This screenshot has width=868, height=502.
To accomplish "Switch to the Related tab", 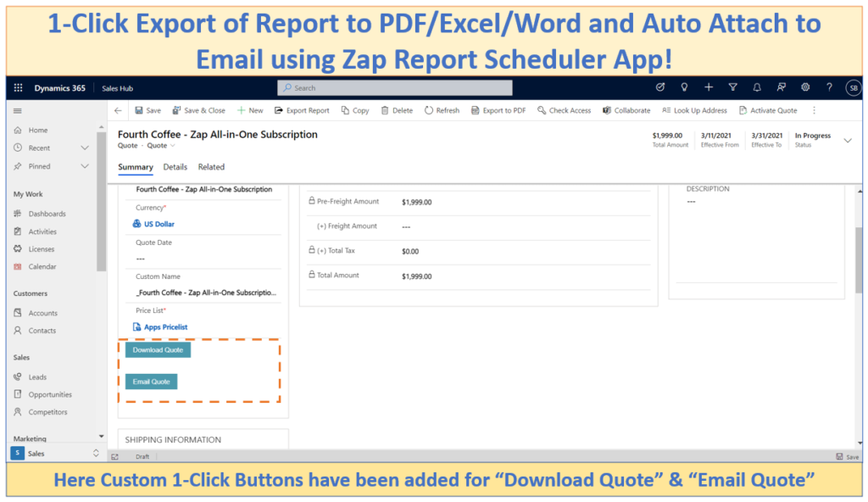I will (211, 167).
